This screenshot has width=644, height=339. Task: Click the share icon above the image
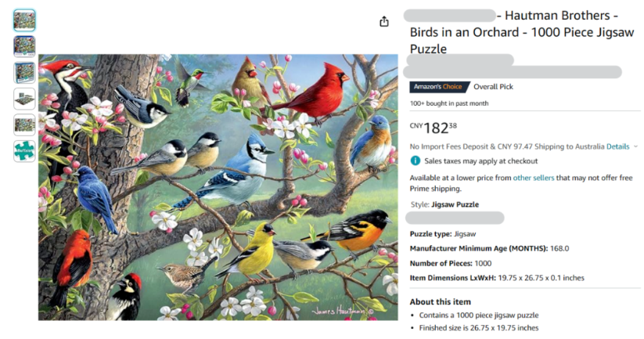tap(383, 22)
